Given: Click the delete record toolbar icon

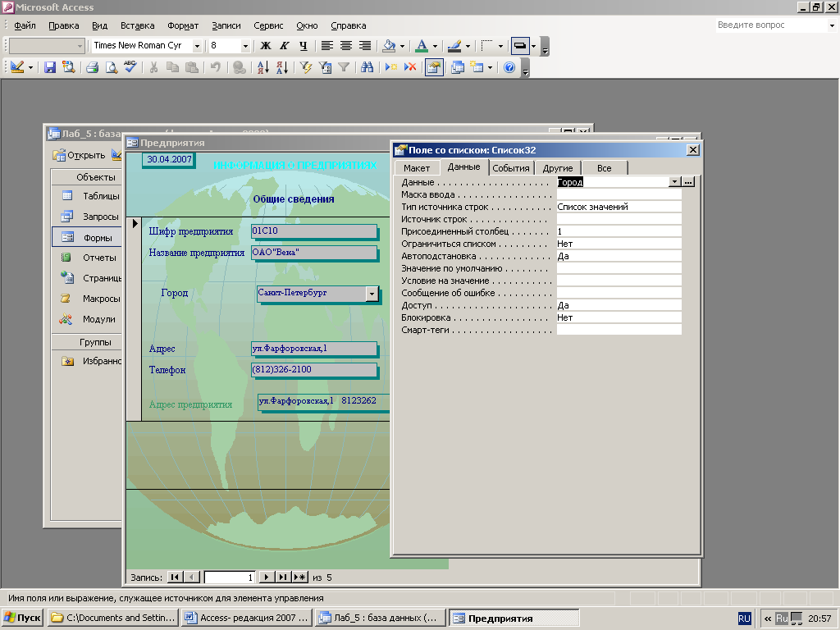Looking at the screenshot, I should click(x=410, y=67).
